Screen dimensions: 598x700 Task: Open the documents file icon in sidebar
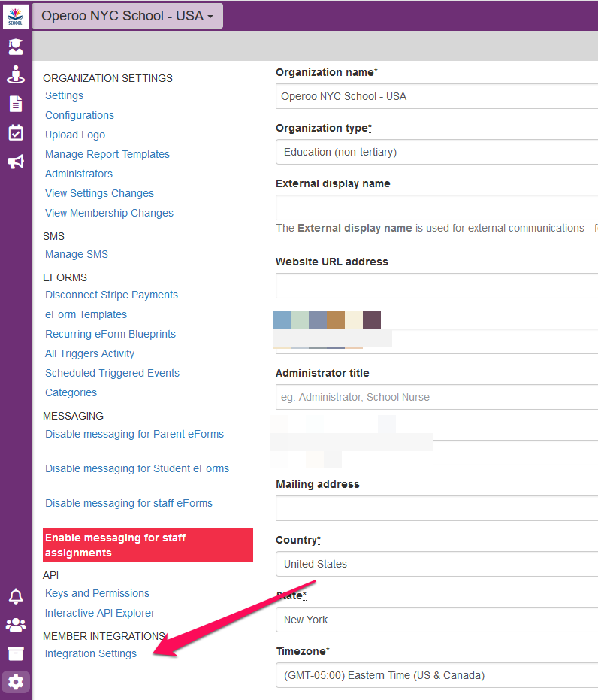pyautogui.click(x=16, y=104)
